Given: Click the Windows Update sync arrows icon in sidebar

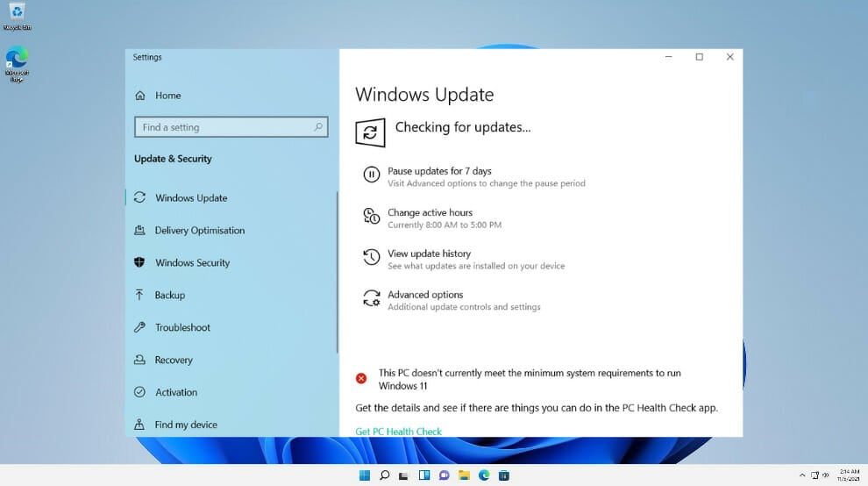Looking at the screenshot, I should tap(139, 197).
